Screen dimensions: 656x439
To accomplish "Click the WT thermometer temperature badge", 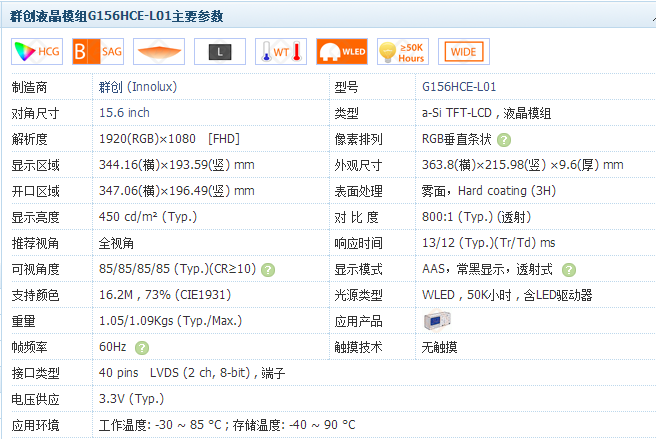I will (280, 51).
